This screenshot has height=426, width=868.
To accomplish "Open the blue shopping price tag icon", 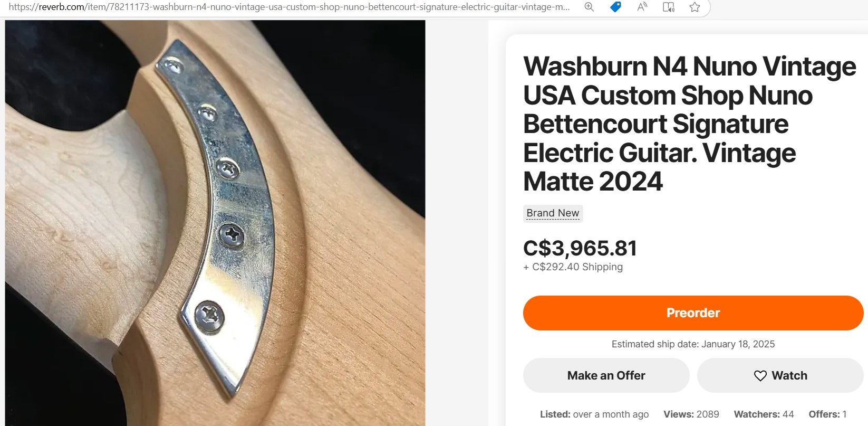I will (x=615, y=7).
